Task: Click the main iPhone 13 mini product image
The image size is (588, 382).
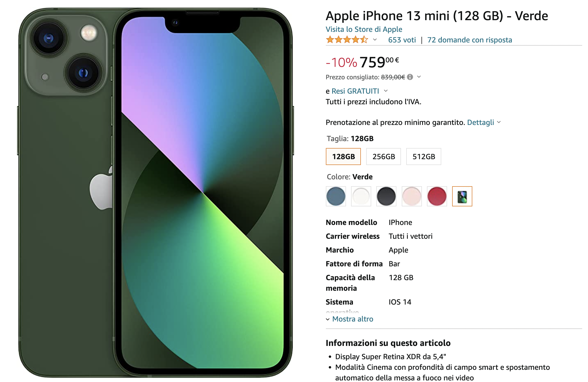Action: 156,192
